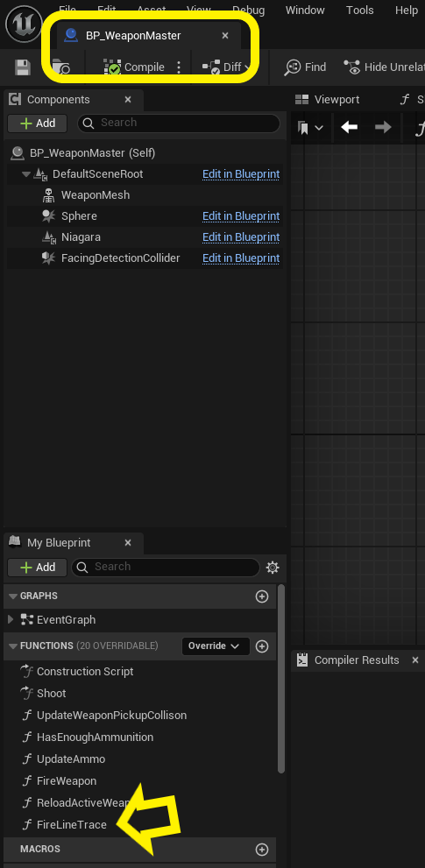Screen dimensions: 425x868
Task: Add new graph with plus icon
Action: click(x=261, y=596)
